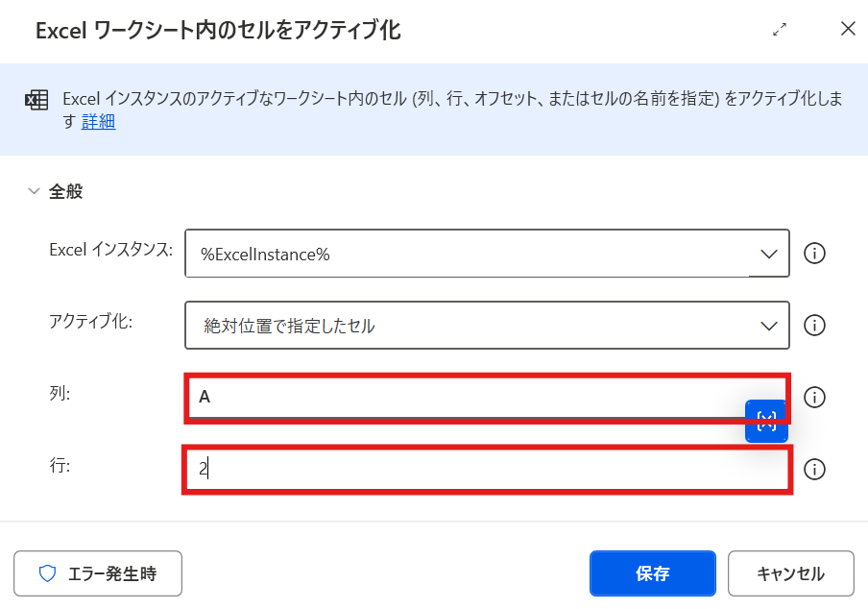Click the 全般 section header text

tap(66, 191)
